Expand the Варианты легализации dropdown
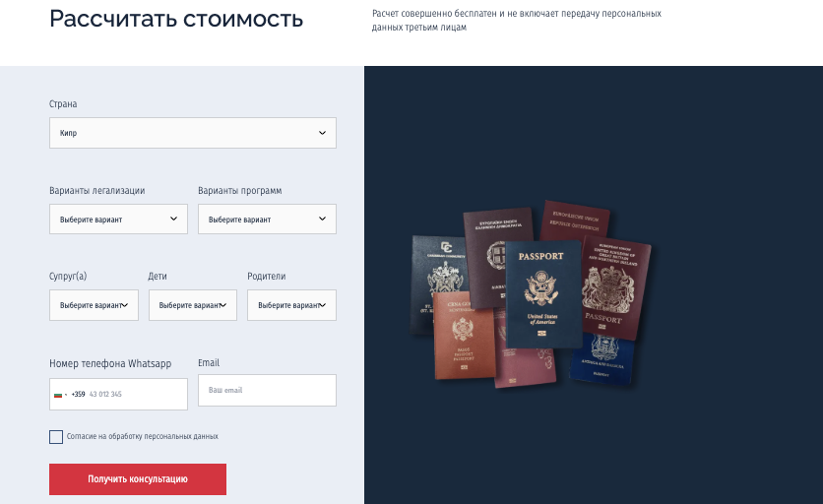Viewport: 823px width, 504px height. (x=118, y=219)
